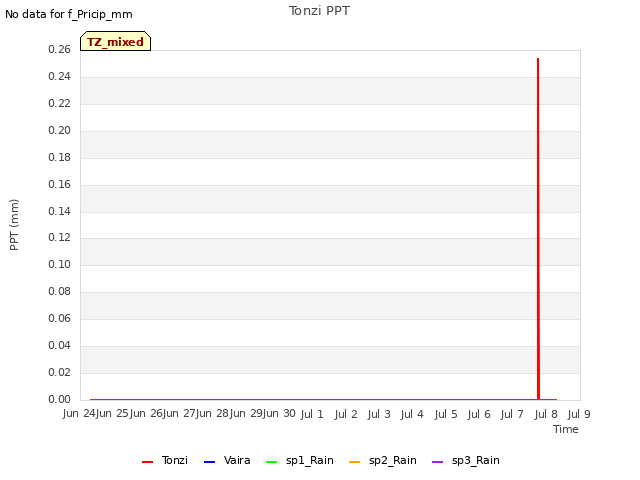640x480 pixels.
Task: Click the 0.06 y-axis tick label
Action: pyautogui.click(x=60, y=318)
